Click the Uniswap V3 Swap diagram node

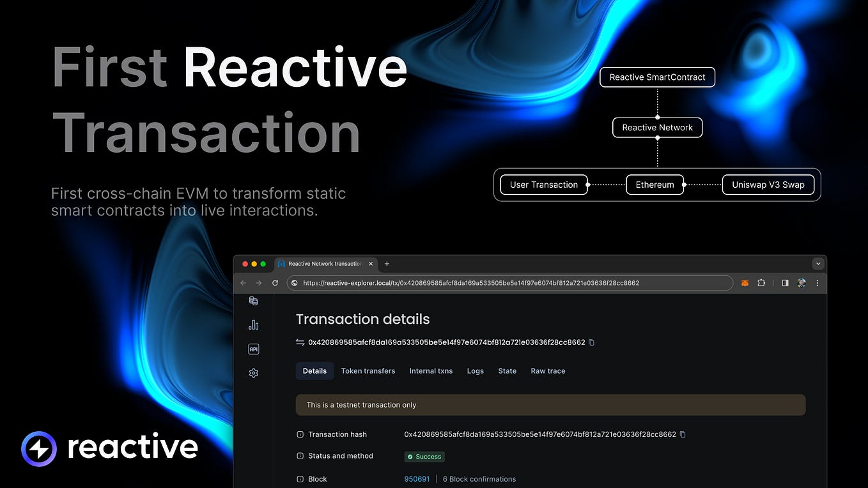pyautogui.click(x=768, y=185)
